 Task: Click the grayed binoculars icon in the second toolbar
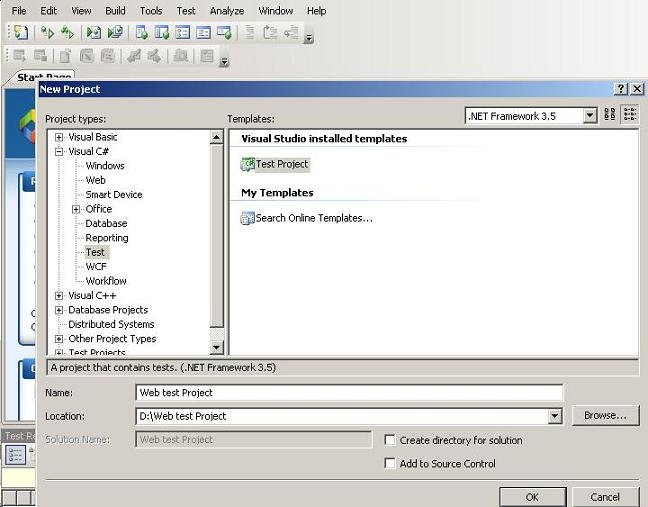click(181, 56)
